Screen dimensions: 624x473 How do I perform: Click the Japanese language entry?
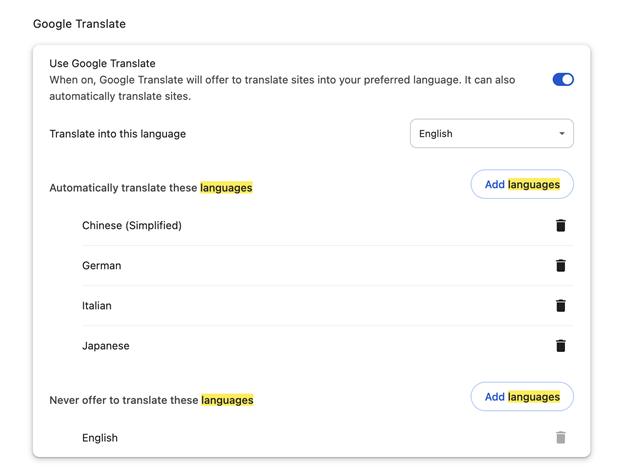[x=105, y=346]
